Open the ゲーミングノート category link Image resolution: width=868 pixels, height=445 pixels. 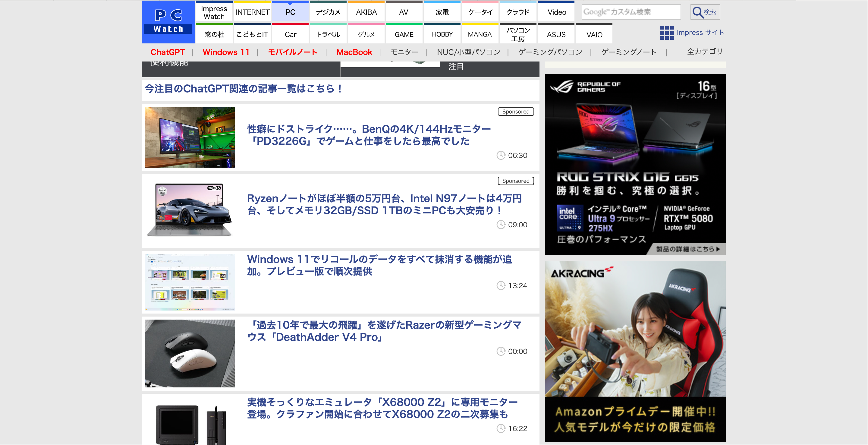(629, 52)
